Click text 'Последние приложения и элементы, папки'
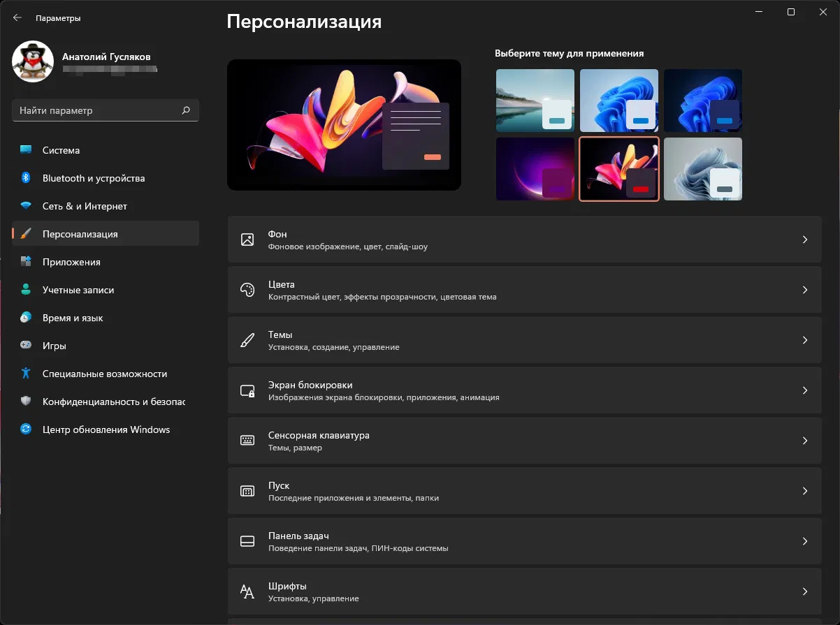The image size is (840, 625). pyautogui.click(x=354, y=498)
